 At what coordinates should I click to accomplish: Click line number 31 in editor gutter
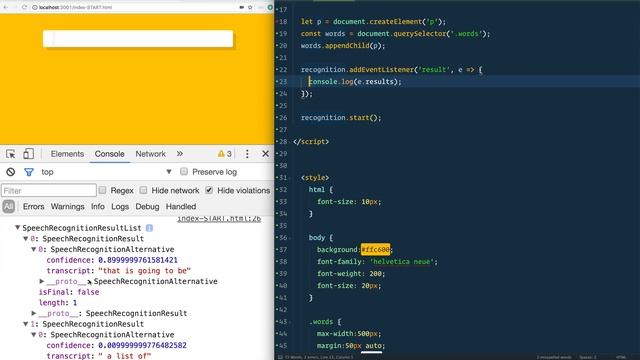(283, 178)
